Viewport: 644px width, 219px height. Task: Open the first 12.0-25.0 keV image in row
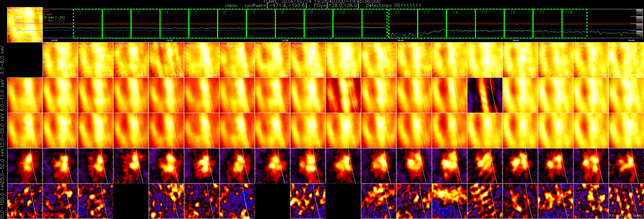coord(25,130)
